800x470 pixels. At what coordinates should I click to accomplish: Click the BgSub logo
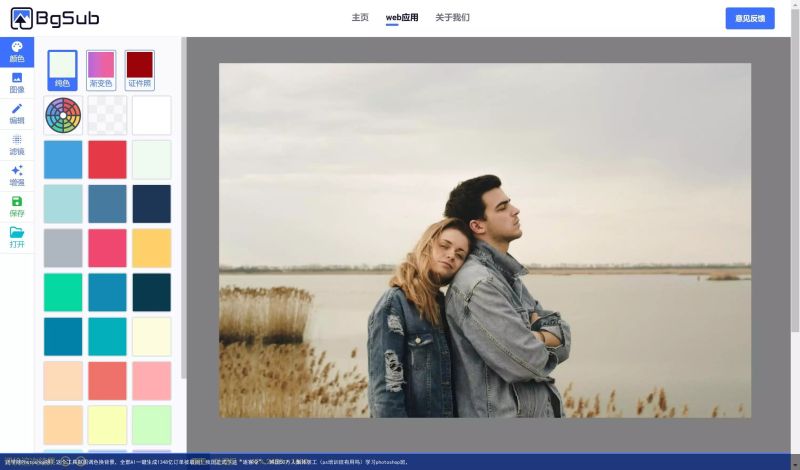55,19
